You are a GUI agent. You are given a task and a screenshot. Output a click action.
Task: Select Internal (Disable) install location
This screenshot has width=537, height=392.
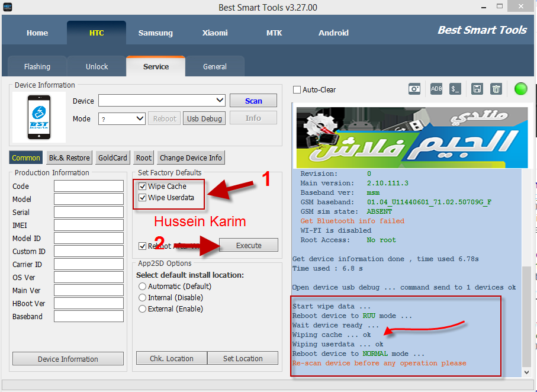(143, 297)
